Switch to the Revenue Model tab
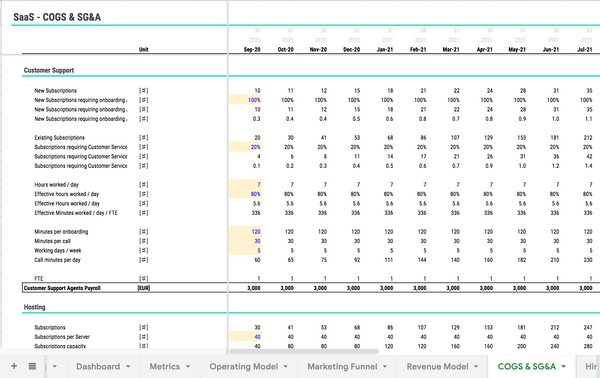Screen dimensions: 600x378 [437, 367]
